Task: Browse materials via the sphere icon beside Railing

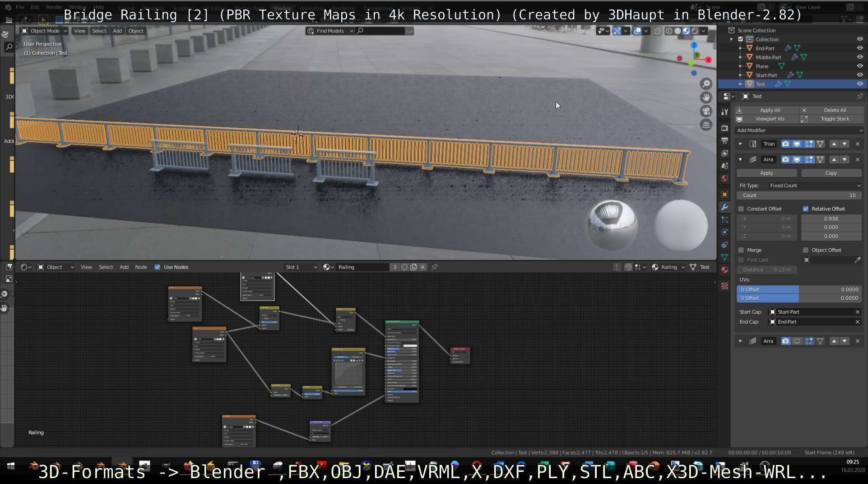Action: (x=327, y=267)
